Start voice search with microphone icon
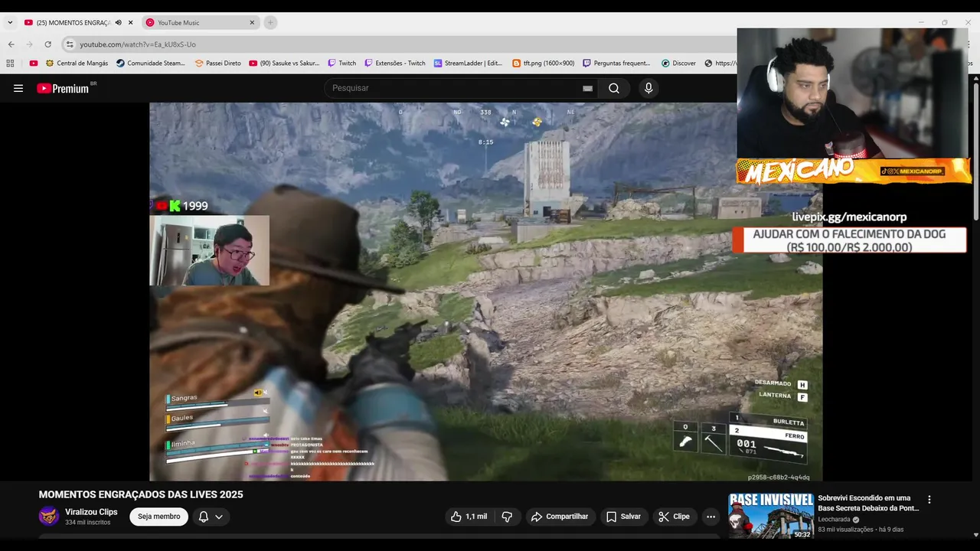 (648, 88)
